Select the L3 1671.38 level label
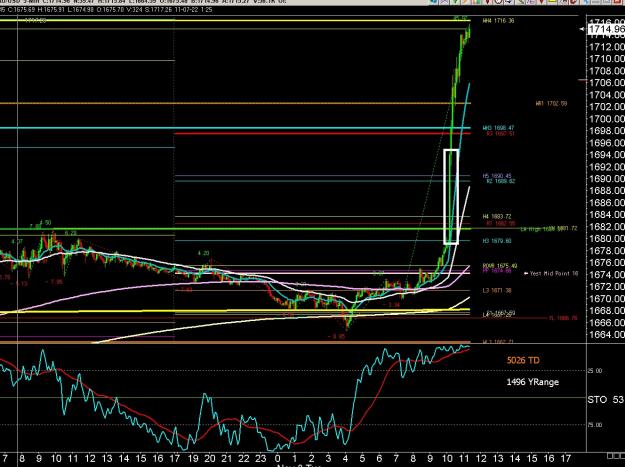This screenshot has width=625, height=467. click(x=497, y=290)
